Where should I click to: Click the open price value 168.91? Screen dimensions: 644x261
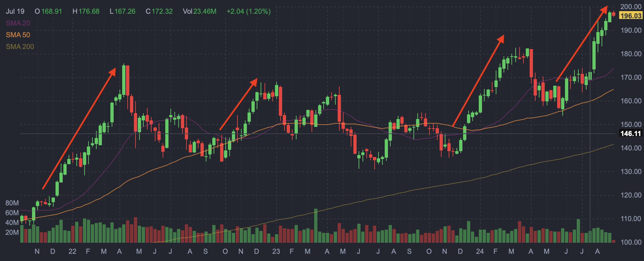(52, 11)
